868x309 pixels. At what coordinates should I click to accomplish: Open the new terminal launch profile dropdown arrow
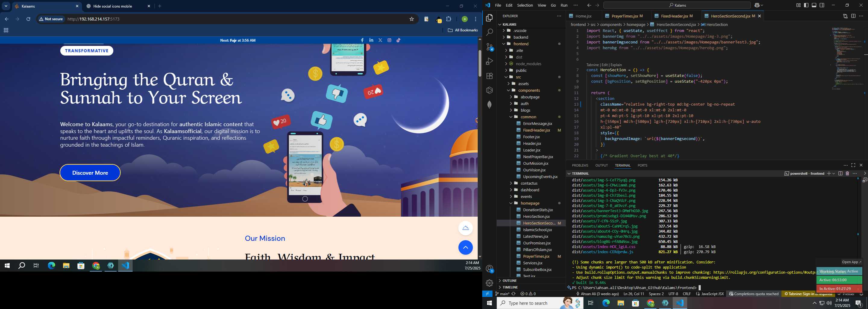(x=834, y=174)
